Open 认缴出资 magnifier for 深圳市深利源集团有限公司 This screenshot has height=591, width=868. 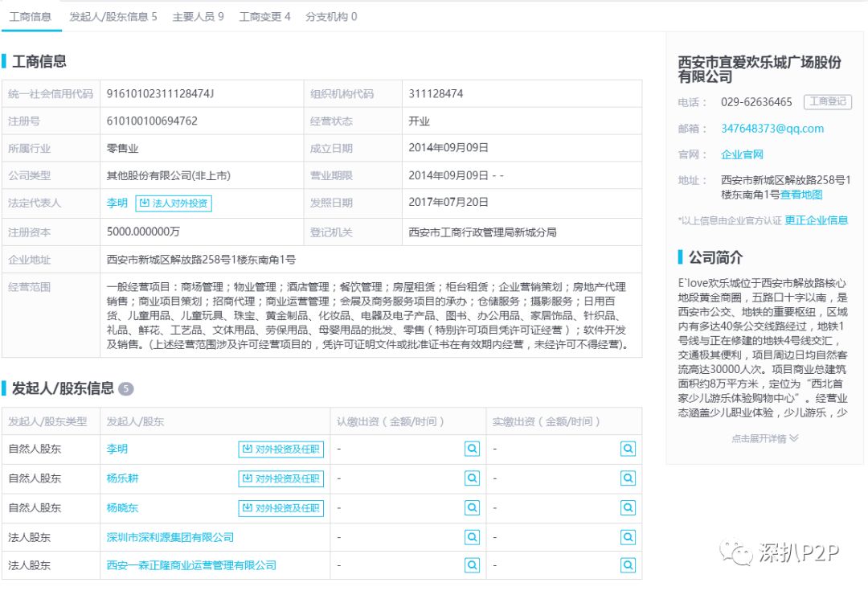tap(473, 536)
